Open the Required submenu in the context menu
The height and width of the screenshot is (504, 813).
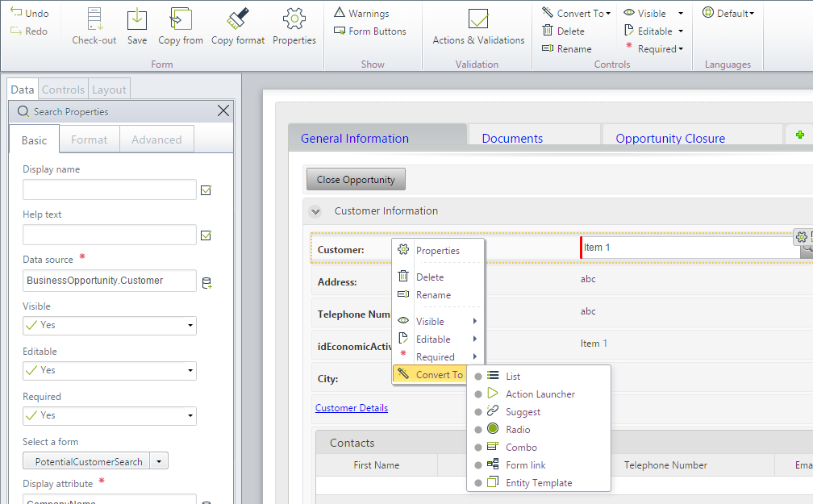tap(438, 356)
